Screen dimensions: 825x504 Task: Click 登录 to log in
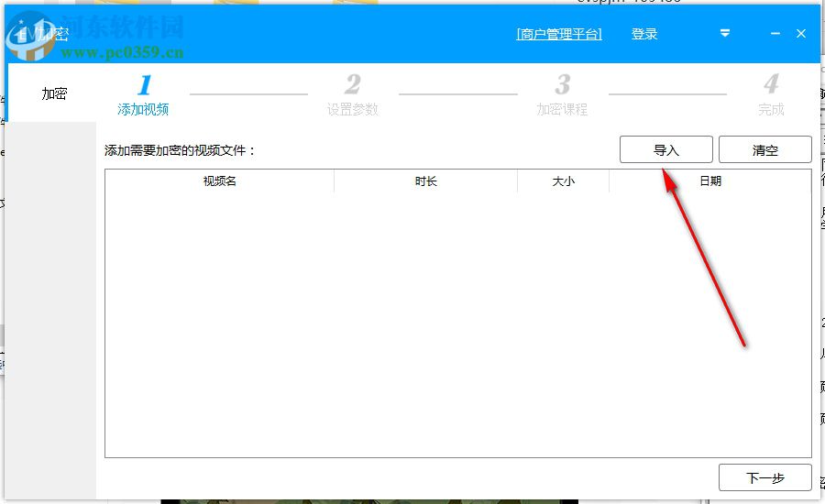[644, 34]
